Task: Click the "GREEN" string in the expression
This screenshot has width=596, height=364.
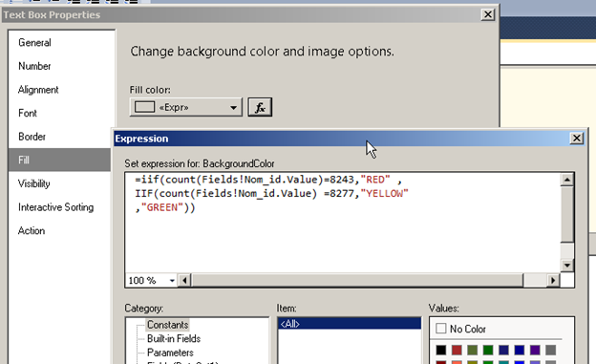Action: coord(162,207)
